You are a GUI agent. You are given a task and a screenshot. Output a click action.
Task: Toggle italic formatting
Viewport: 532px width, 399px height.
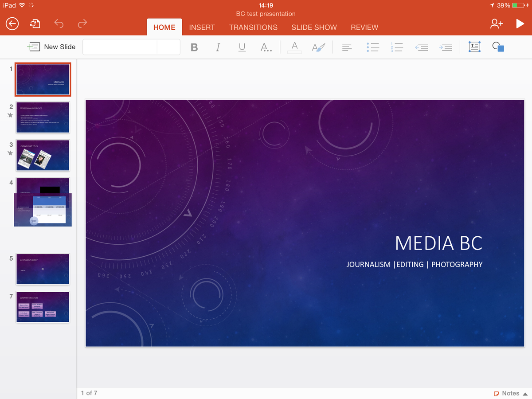[x=218, y=47]
